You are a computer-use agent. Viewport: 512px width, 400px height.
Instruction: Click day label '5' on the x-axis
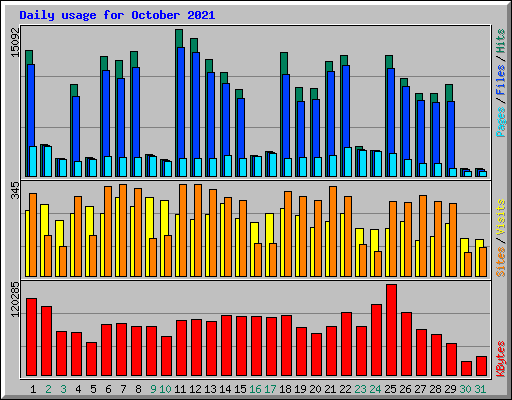coord(93,389)
